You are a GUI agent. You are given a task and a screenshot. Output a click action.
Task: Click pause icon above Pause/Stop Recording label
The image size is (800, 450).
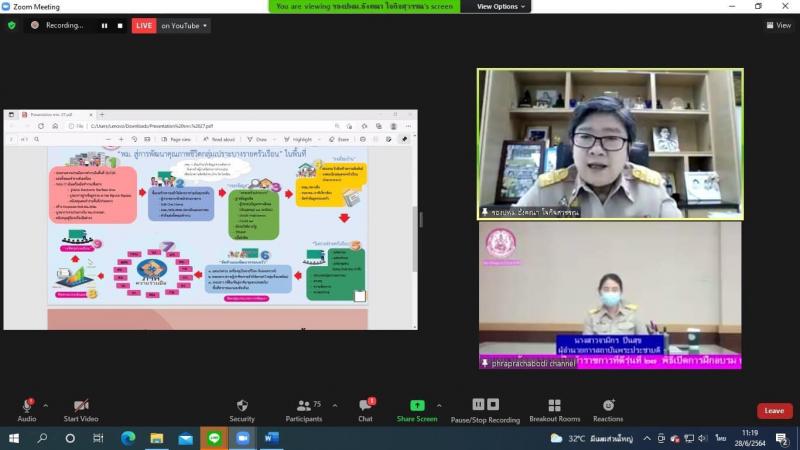pos(478,404)
